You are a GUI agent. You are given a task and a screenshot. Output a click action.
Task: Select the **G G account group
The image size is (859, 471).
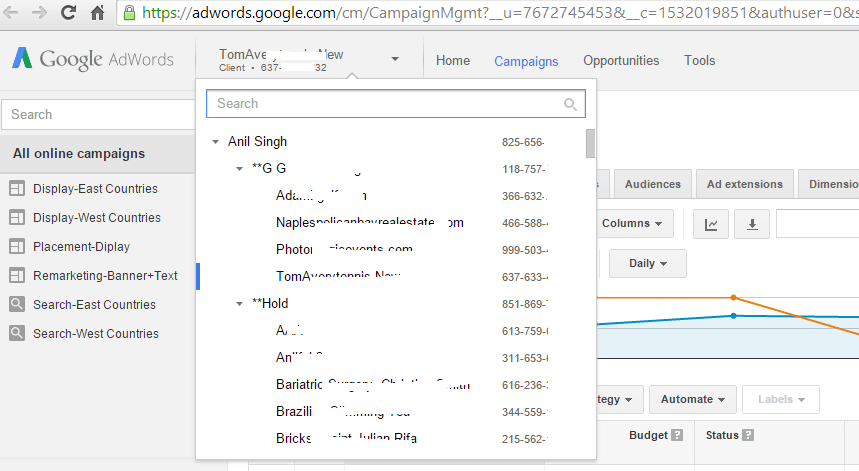click(269, 169)
